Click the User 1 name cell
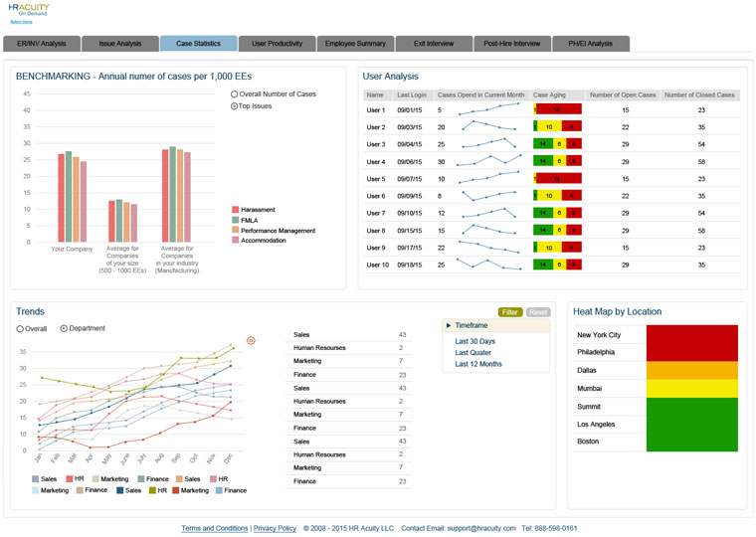Image resolution: width=756 pixels, height=537 pixels. click(376, 110)
